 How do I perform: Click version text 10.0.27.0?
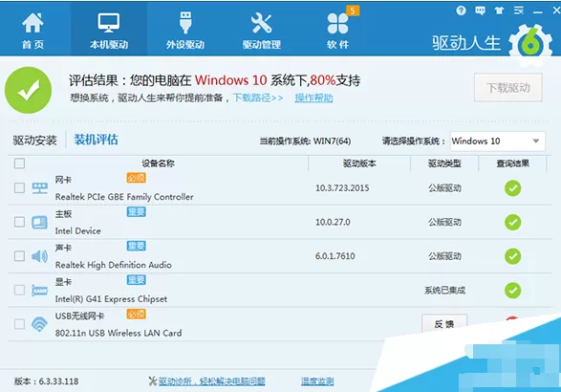(x=333, y=222)
